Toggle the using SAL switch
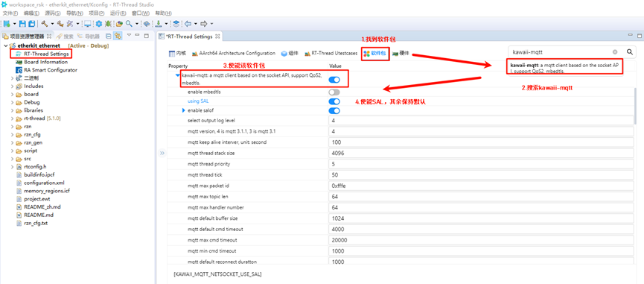 pos(334,101)
